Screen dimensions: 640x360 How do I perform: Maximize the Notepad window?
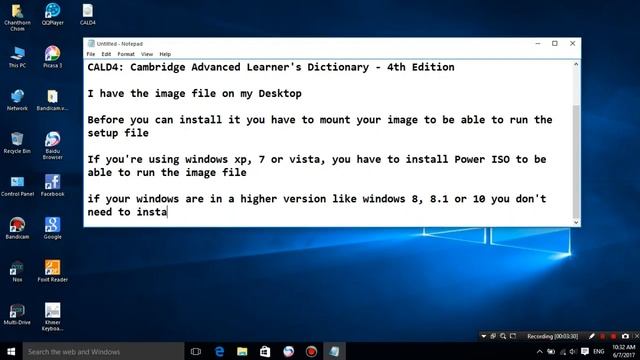point(555,43)
